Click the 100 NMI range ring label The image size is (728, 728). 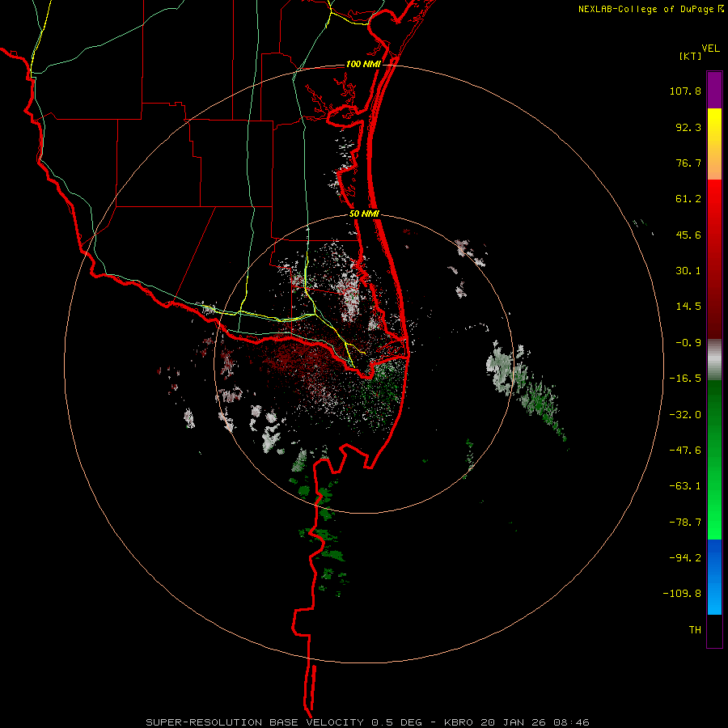point(363,64)
